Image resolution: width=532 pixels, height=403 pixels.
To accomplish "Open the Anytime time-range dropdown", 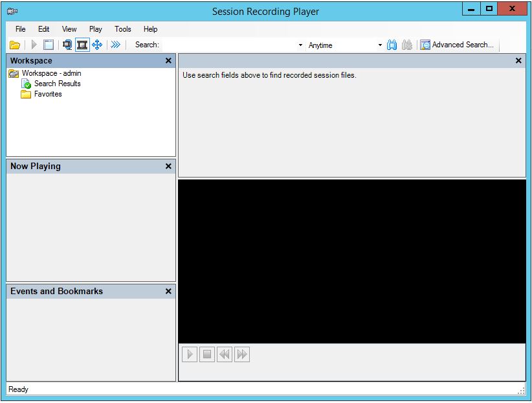I will [x=379, y=45].
